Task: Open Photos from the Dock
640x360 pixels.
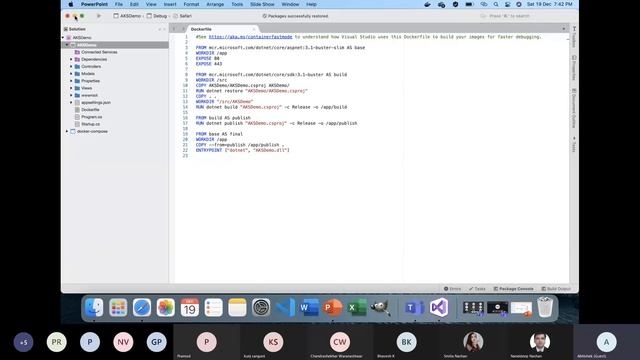Action: tap(166, 307)
